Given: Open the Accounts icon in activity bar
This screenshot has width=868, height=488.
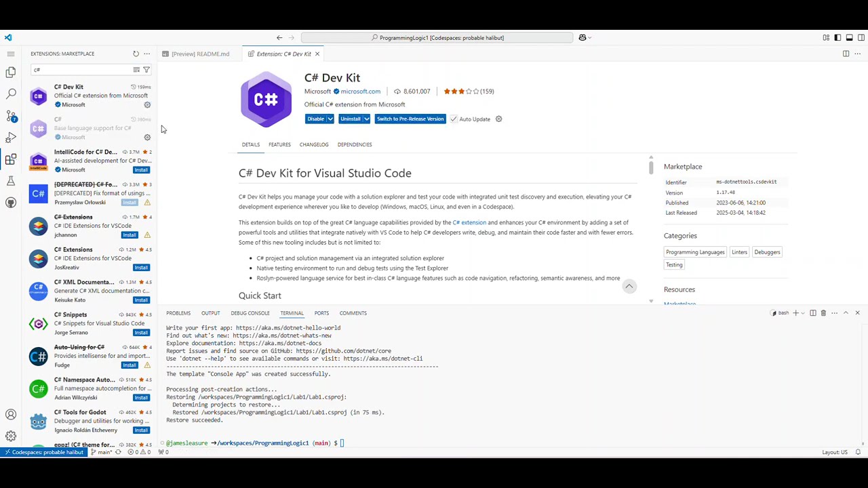Looking at the screenshot, I should 11,414.
